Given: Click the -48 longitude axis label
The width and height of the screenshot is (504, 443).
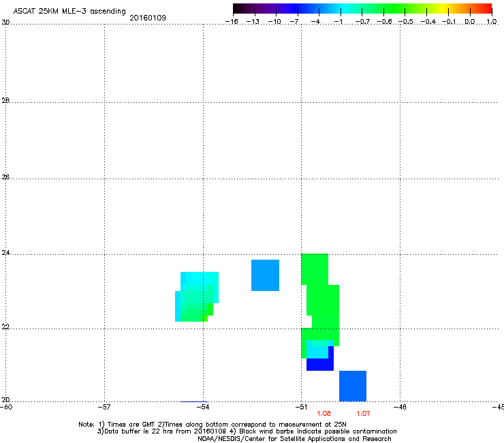Looking at the screenshot, I should tap(400, 407).
